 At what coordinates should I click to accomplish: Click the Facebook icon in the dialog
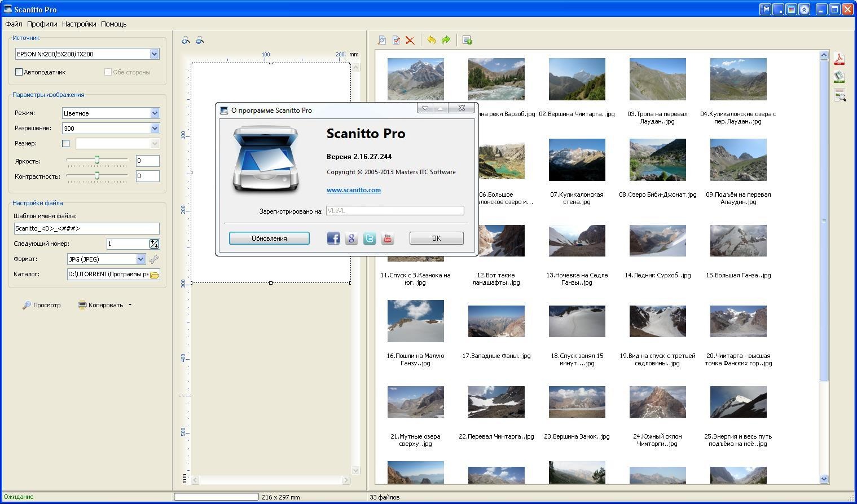[x=333, y=238]
